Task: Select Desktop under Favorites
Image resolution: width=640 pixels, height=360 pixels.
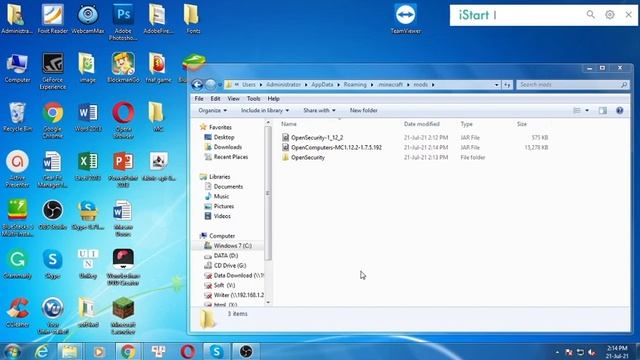Action: pyautogui.click(x=224, y=137)
